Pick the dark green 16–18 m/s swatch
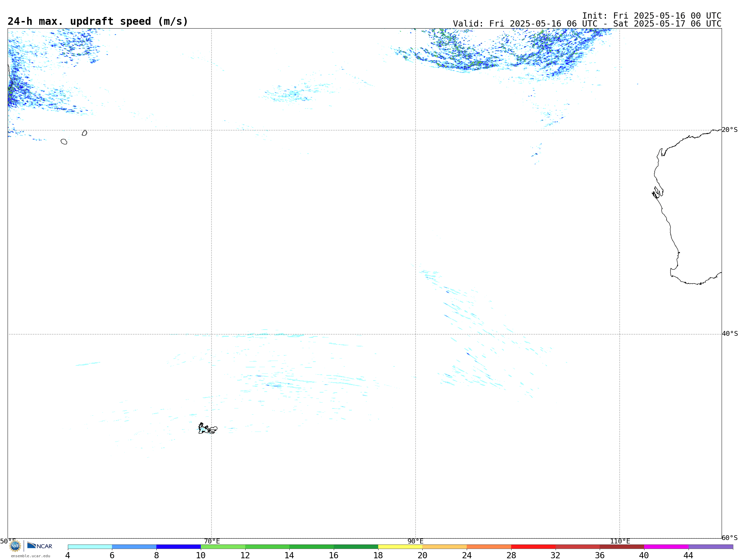This screenshot has width=744, height=560. pos(356,547)
